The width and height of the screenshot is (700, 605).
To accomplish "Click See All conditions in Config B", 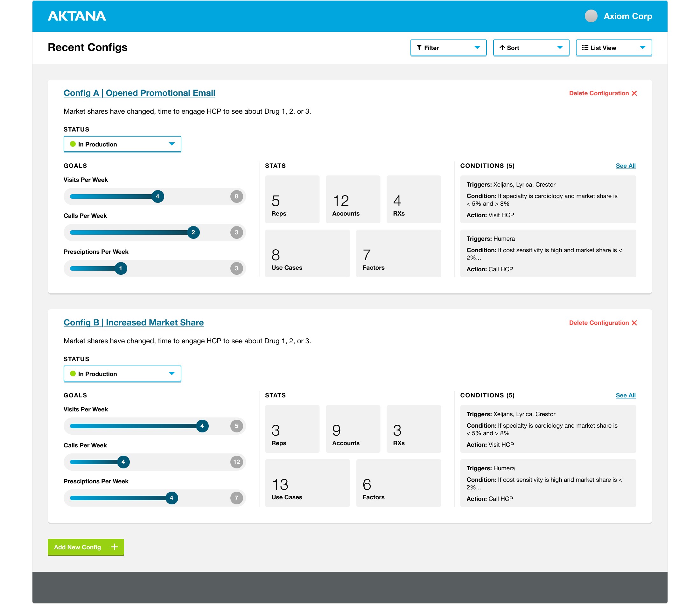I will (x=626, y=395).
